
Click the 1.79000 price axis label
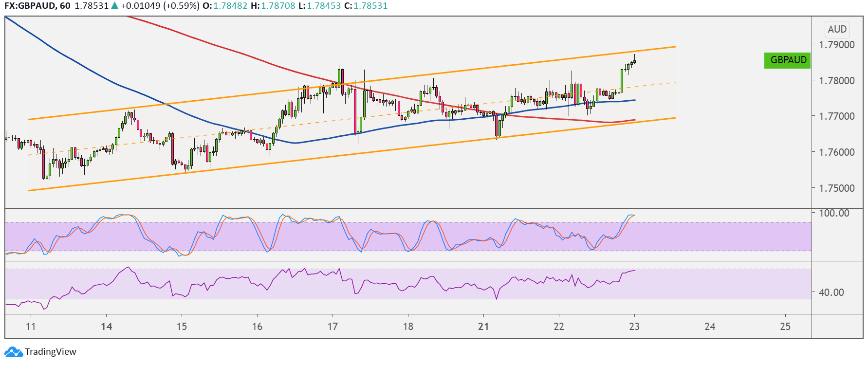[x=837, y=44]
